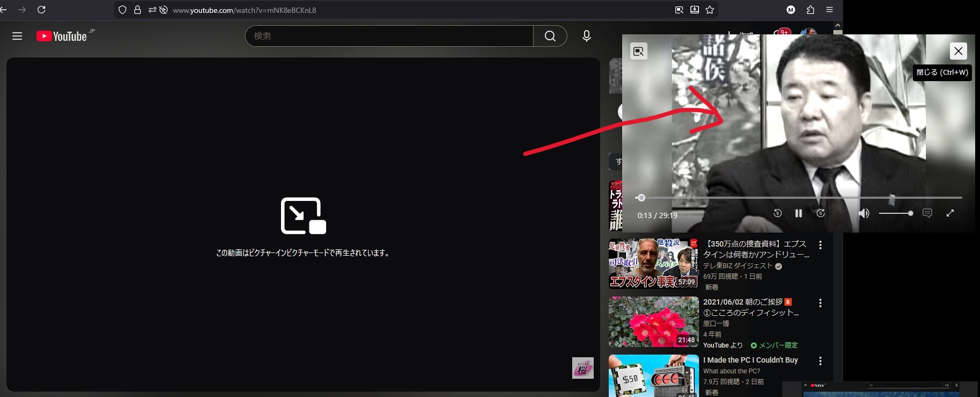
Task: Start voice search with the microphone icon
Action: [587, 36]
